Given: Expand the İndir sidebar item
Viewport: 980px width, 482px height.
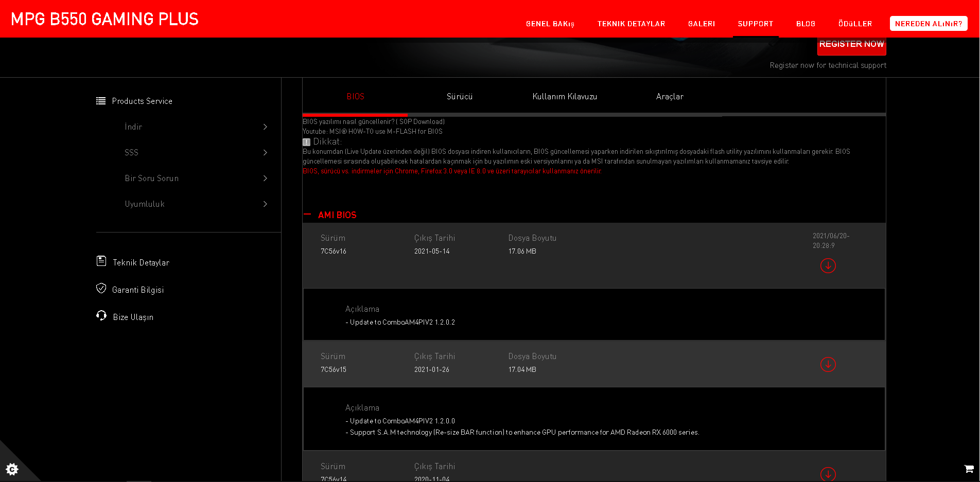Looking at the screenshot, I should coord(265,127).
